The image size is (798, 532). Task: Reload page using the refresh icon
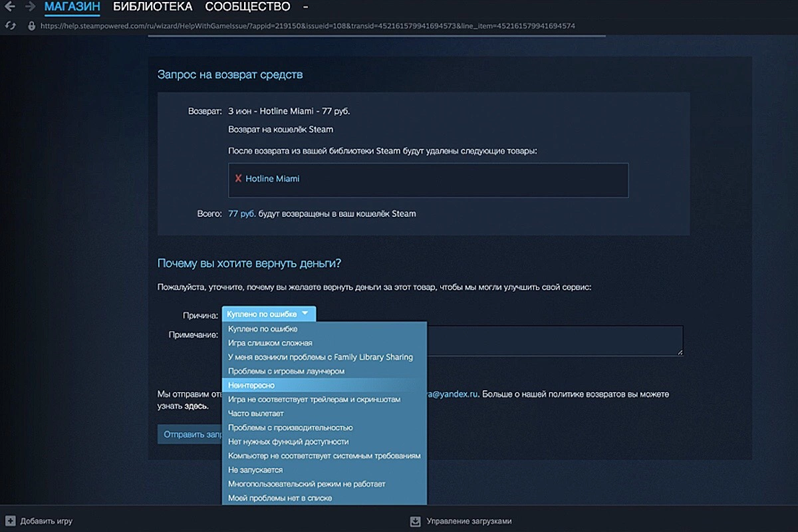click(10, 26)
